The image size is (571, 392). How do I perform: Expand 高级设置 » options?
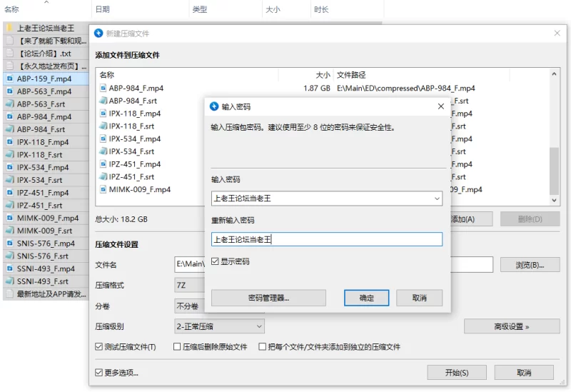512,326
